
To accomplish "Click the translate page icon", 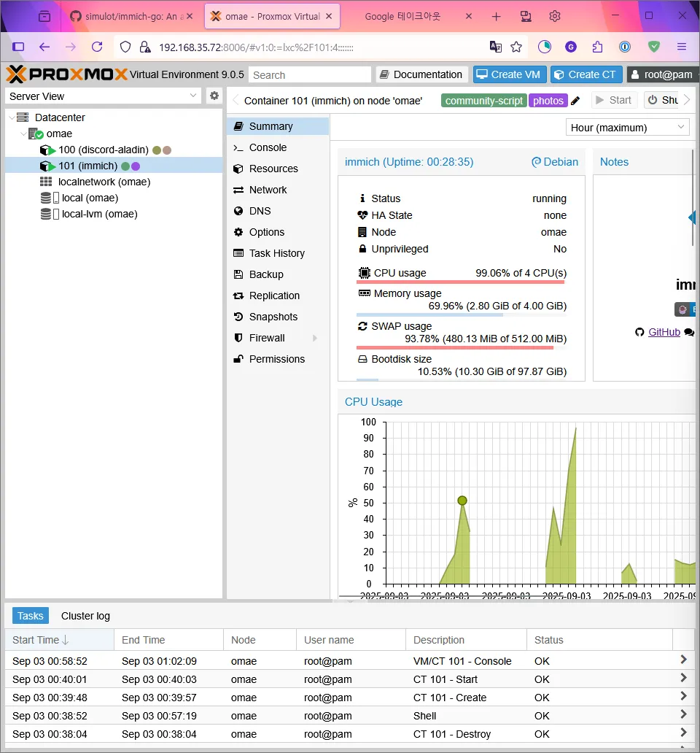I will click(496, 47).
